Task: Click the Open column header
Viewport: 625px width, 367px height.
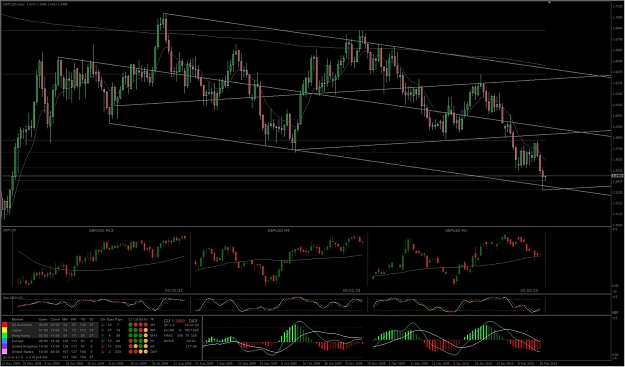Action: coord(43,320)
